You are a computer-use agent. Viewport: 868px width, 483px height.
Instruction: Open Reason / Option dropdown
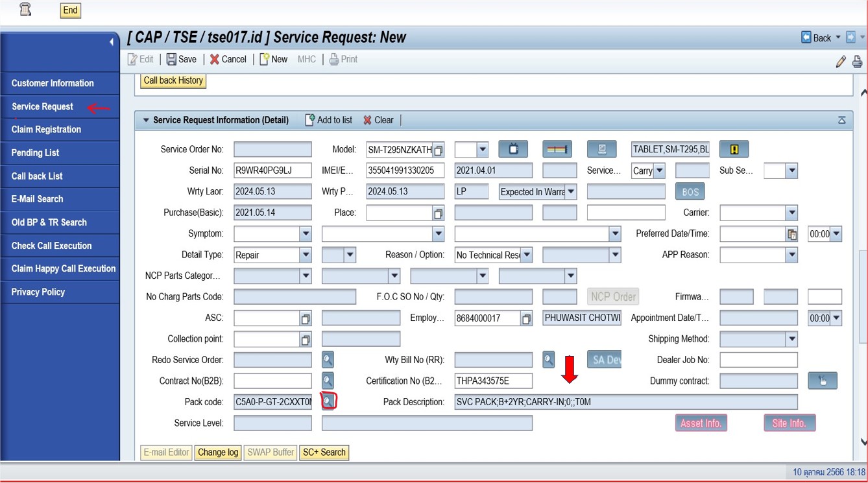(x=527, y=255)
